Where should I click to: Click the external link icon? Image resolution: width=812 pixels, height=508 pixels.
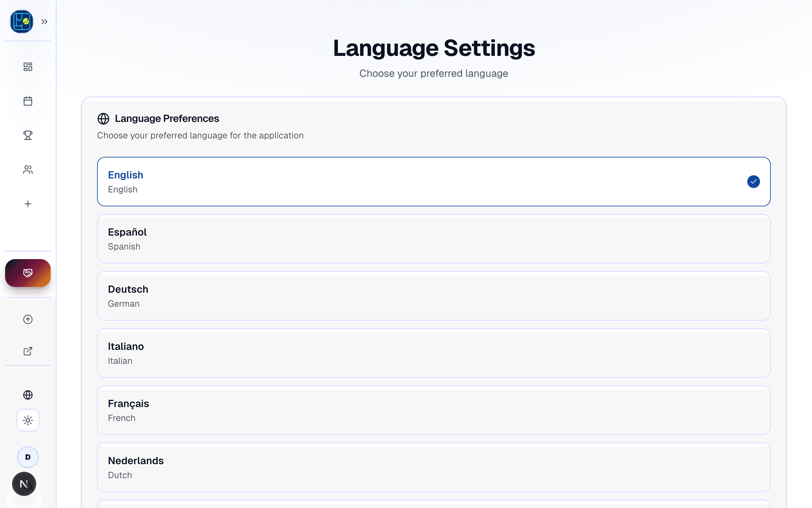[x=28, y=351]
